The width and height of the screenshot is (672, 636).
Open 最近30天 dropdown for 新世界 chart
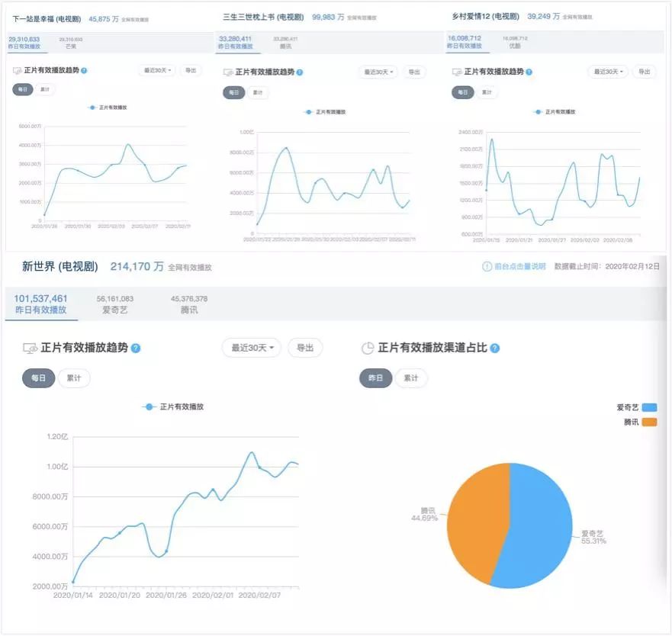coord(252,348)
